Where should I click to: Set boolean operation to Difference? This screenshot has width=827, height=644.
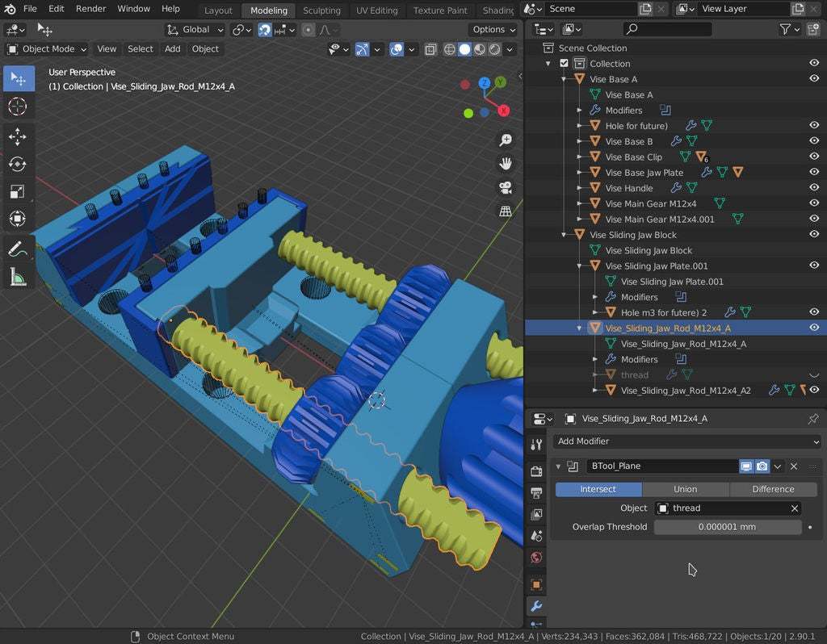[773, 489]
